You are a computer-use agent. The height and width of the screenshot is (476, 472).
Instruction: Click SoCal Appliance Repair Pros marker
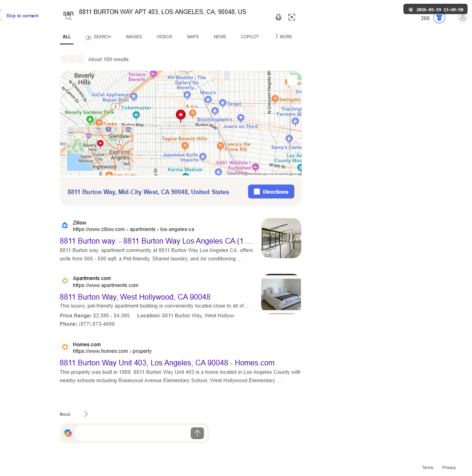(134, 97)
